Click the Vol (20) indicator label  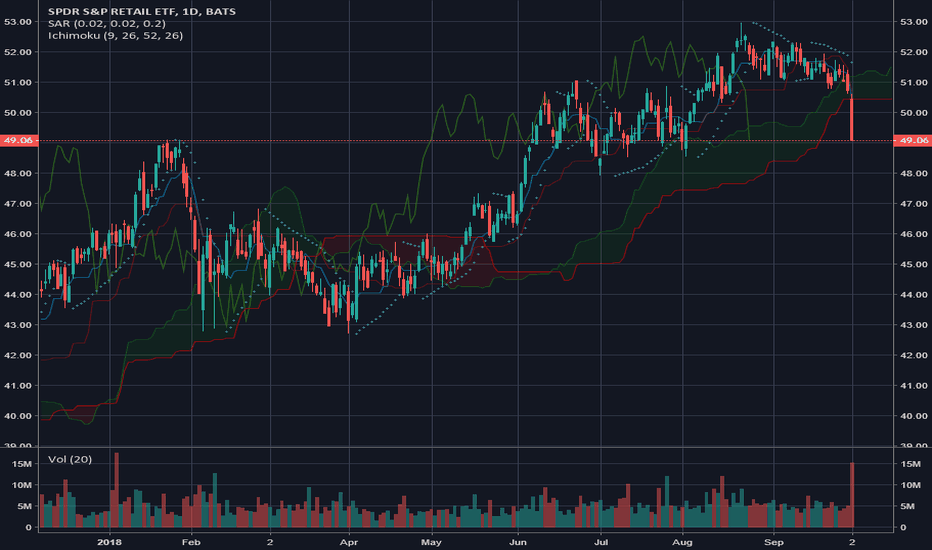(x=70, y=459)
